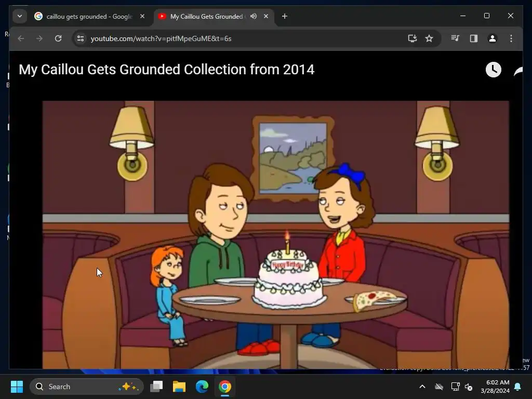Open the notification bell in the taskbar
The image size is (532, 399).
pyautogui.click(x=518, y=387)
